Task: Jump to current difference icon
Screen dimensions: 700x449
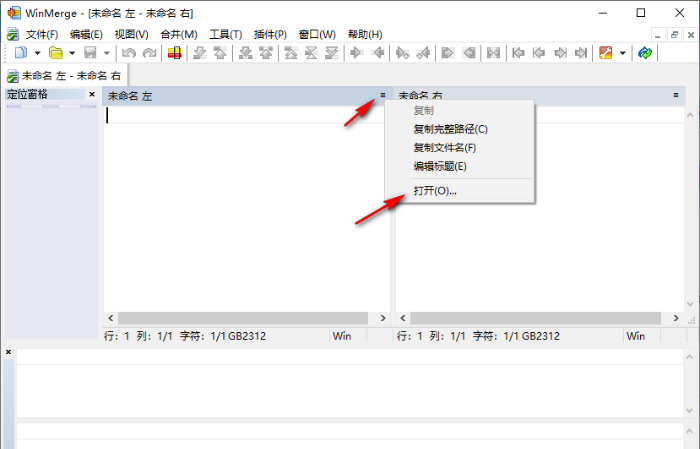Action: 311,53
